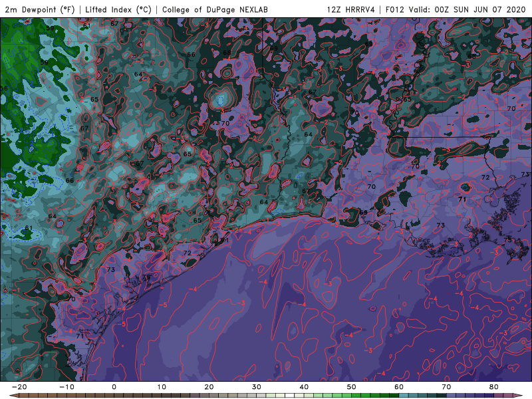The height and width of the screenshot is (399, 532).
Task: Click the '10' color scale label
Action: click(x=162, y=387)
